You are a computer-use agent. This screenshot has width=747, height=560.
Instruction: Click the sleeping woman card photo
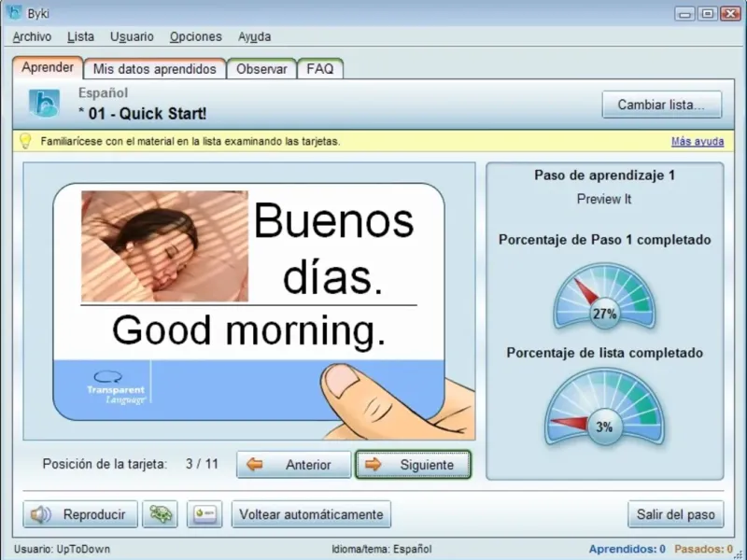pos(165,246)
